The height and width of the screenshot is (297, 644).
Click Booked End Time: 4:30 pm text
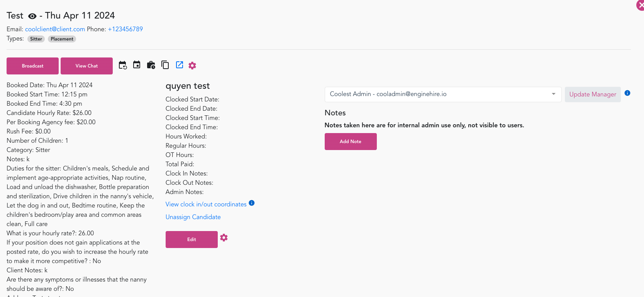44,104
